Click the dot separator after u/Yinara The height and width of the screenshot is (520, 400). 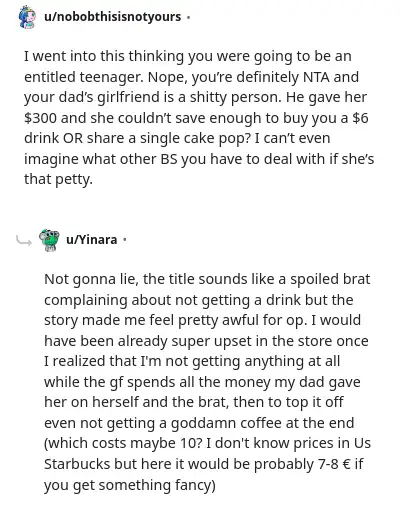[x=125, y=240]
